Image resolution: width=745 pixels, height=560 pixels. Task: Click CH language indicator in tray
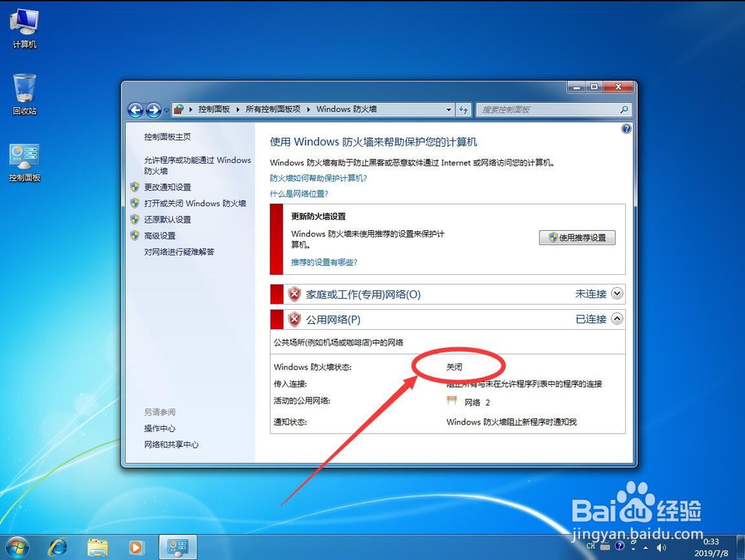(591, 546)
